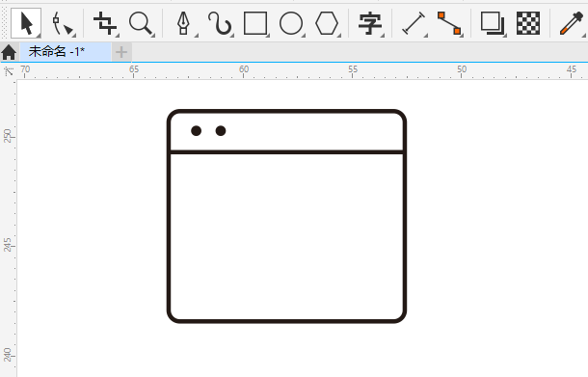Click the ruler origin corner box
The image size is (588, 377).
[9, 71]
